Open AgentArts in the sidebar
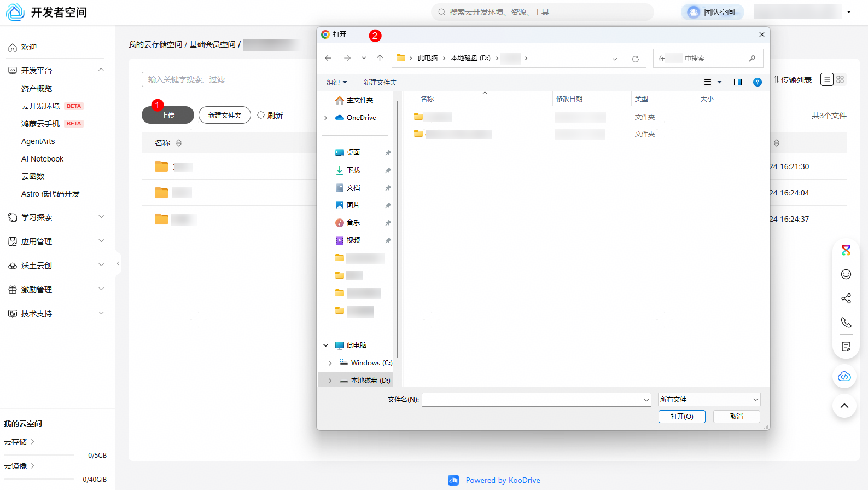Image resolution: width=868 pixels, height=490 pixels. 38,141
